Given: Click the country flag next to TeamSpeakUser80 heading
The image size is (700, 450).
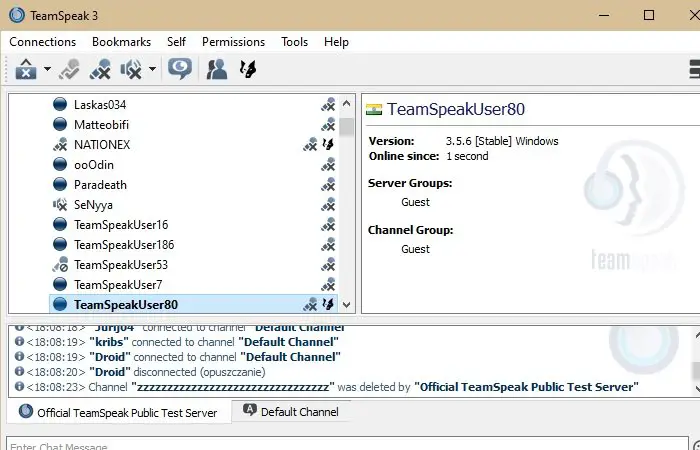Looking at the screenshot, I should tap(374, 109).
